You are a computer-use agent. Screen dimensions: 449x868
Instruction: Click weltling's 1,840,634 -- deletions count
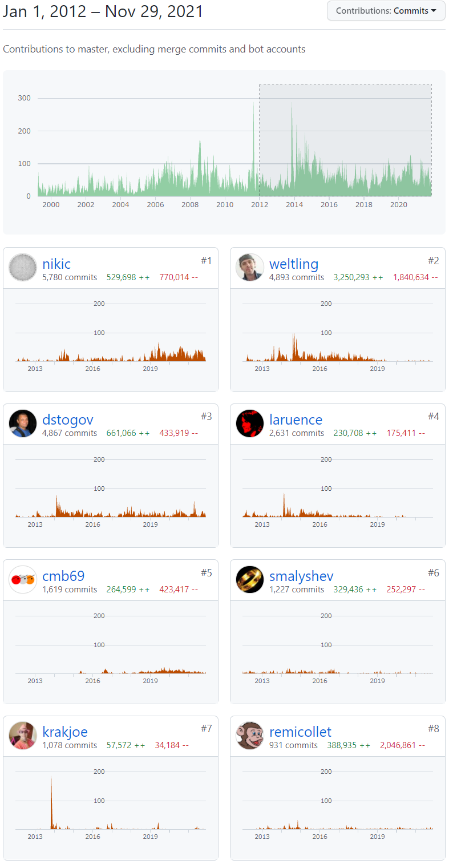tap(415, 277)
